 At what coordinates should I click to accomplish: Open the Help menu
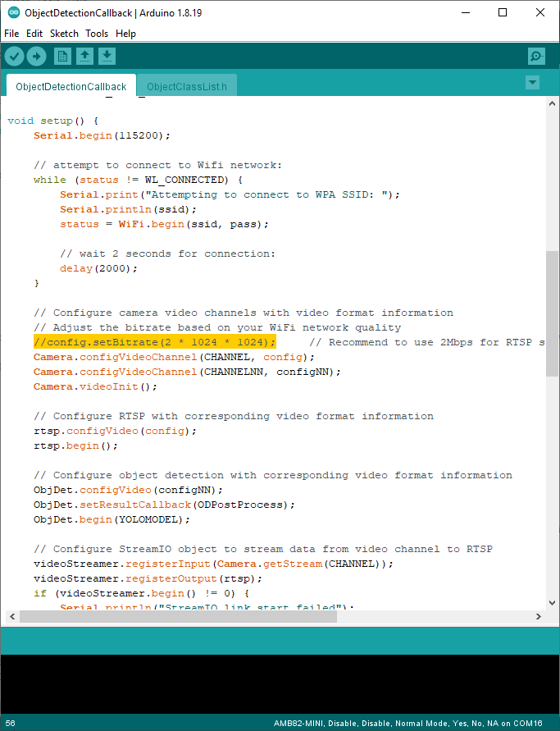[x=125, y=34]
